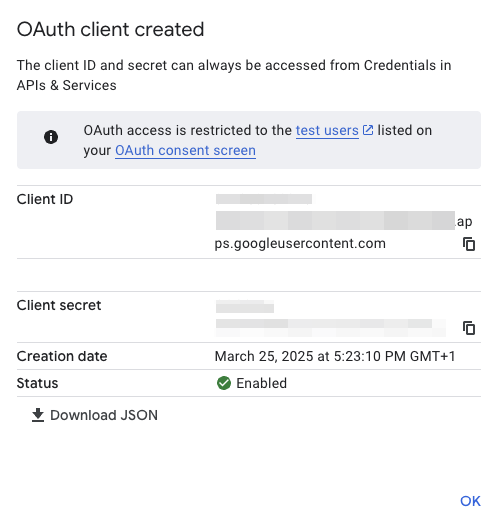Click the info icon in the notice banner

51,137
